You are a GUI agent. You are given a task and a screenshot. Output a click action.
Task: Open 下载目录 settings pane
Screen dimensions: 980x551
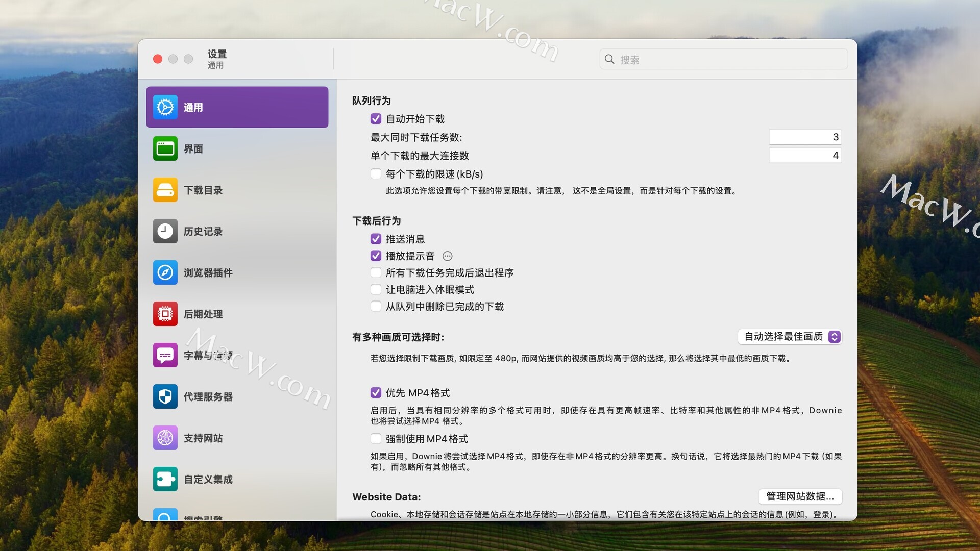pos(237,190)
